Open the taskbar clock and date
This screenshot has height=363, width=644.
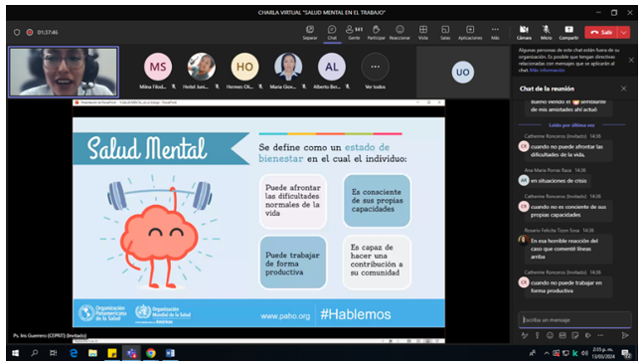604,353
